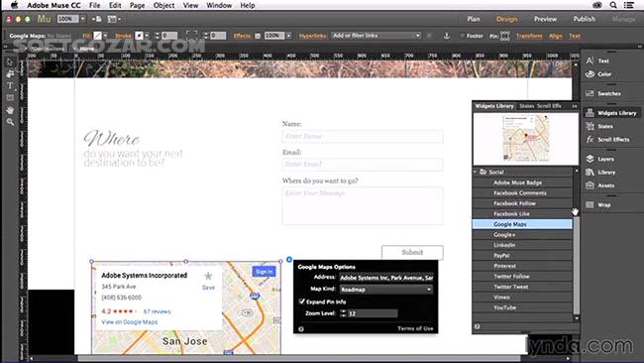This screenshot has height=363, width=644.
Task: Select the Text tool in toolbox
Action: (10, 85)
